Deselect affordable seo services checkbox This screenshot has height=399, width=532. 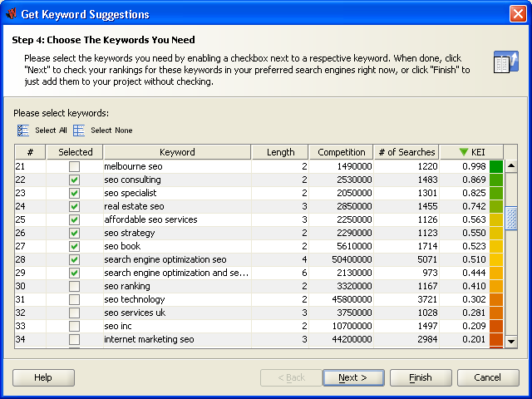[74, 219]
